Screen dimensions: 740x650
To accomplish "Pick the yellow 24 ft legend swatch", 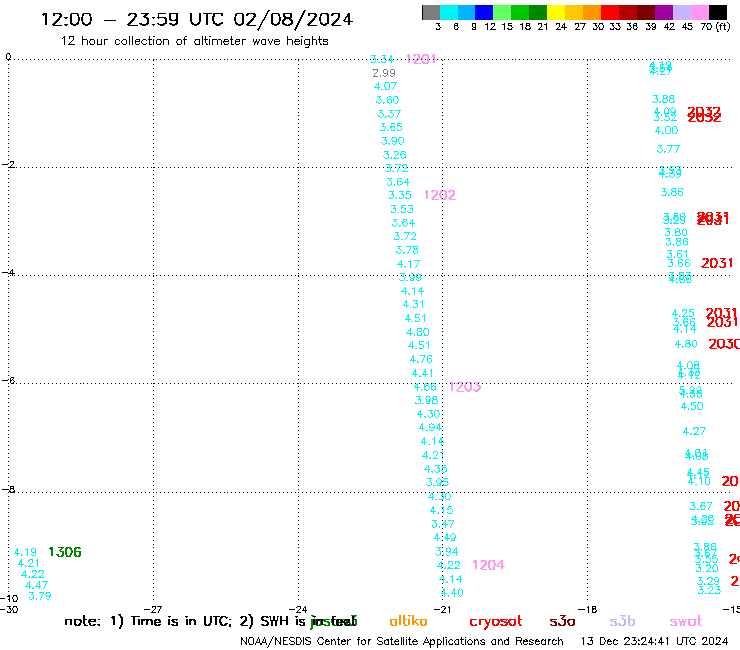I will pos(556,12).
